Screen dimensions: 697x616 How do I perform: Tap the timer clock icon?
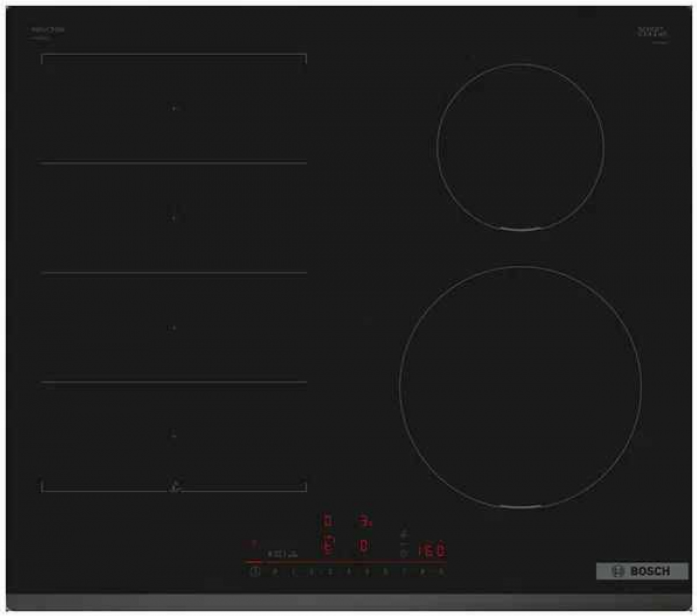(x=404, y=553)
